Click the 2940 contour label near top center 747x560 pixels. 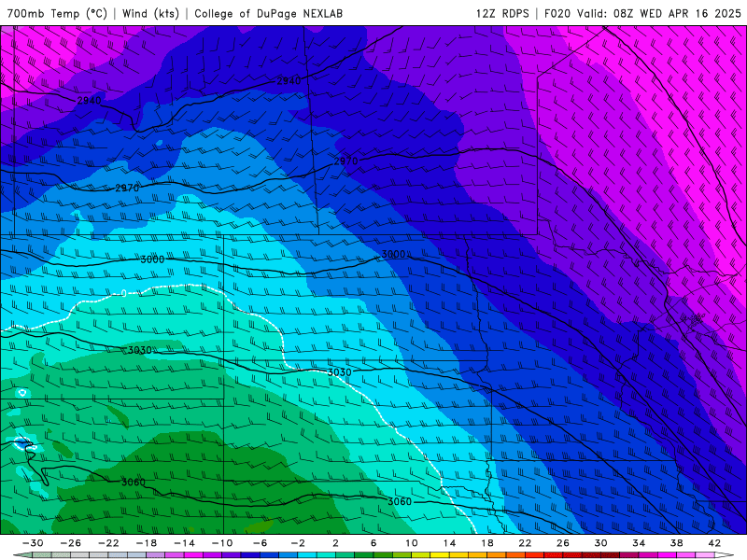(x=289, y=80)
